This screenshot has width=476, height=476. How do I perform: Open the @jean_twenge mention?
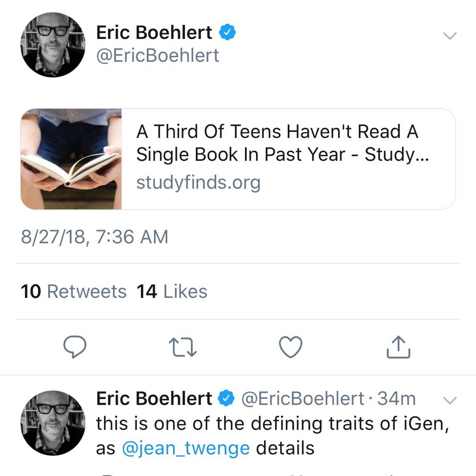(x=186, y=448)
